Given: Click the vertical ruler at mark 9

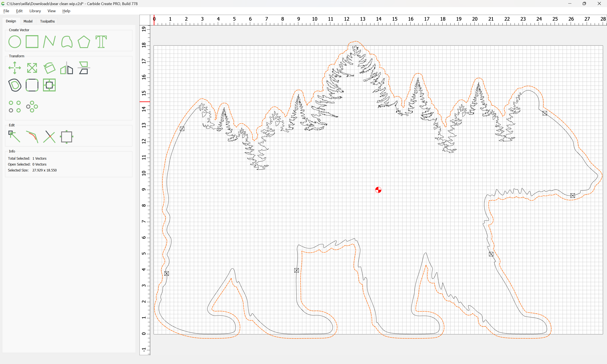Looking at the screenshot, I should pyautogui.click(x=144, y=190).
